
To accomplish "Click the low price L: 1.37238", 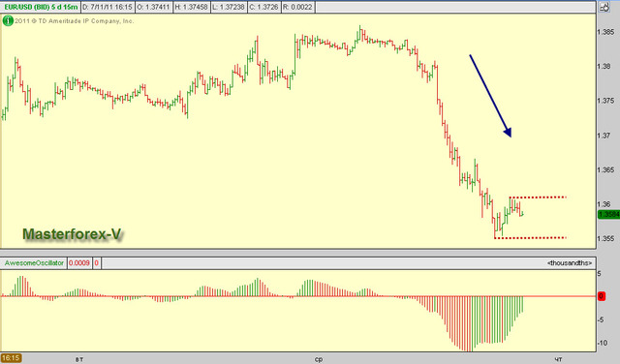I will pyautogui.click(x=229, y=7).
